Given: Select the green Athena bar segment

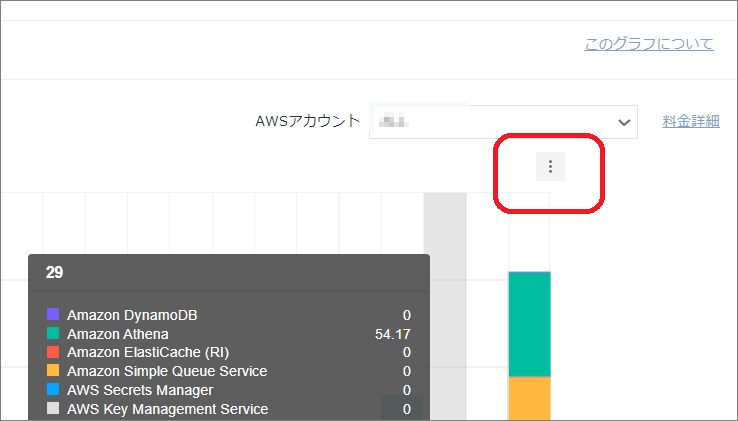Looking at the screenshot, I should point(529,323).
